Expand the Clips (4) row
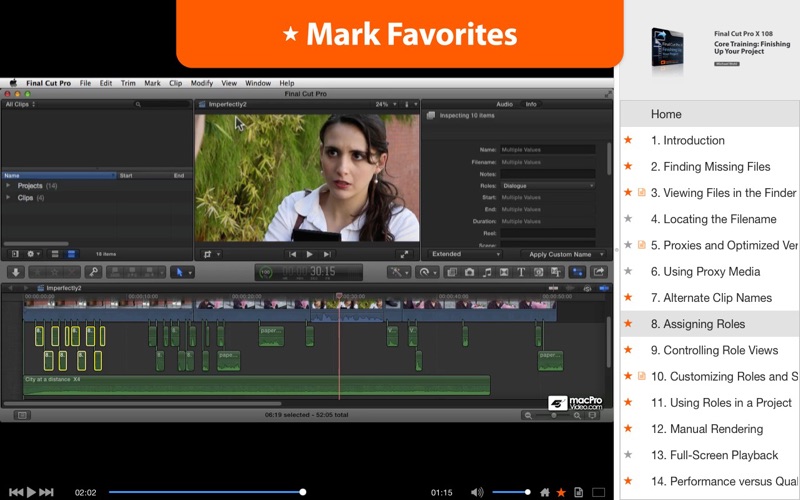 [x=8, y=197]
